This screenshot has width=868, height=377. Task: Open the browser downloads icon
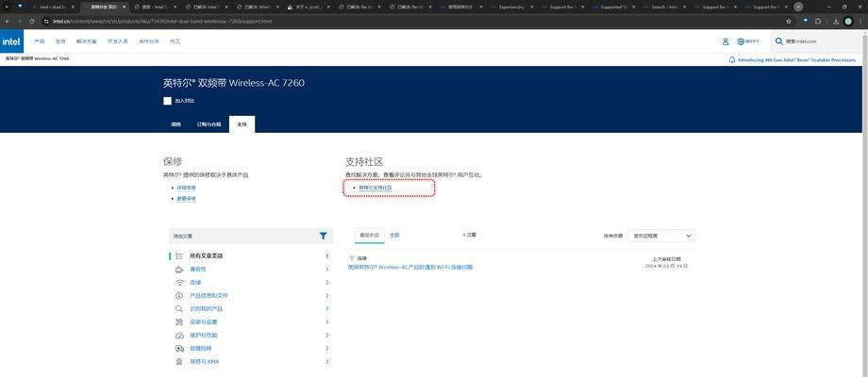(x=836, y=21)
